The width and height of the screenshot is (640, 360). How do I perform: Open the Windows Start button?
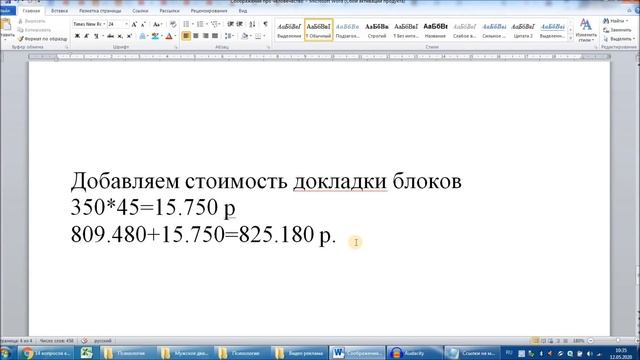[5, 353]
